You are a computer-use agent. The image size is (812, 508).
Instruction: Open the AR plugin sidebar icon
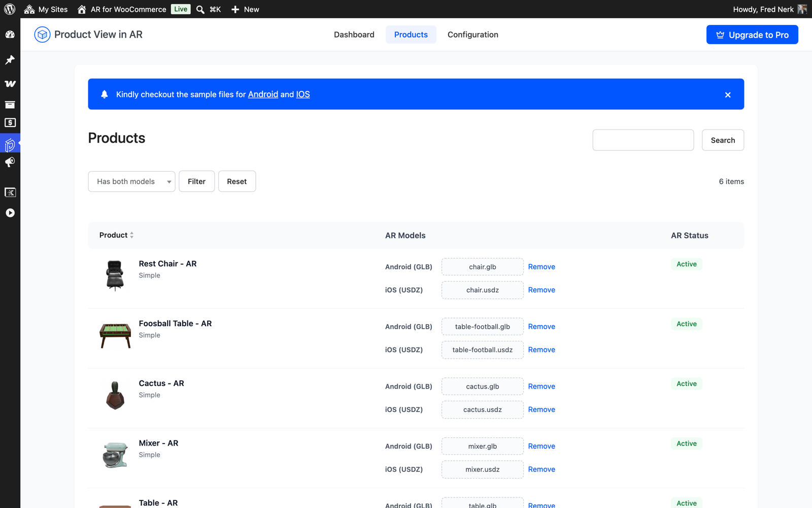click(10, 145)
